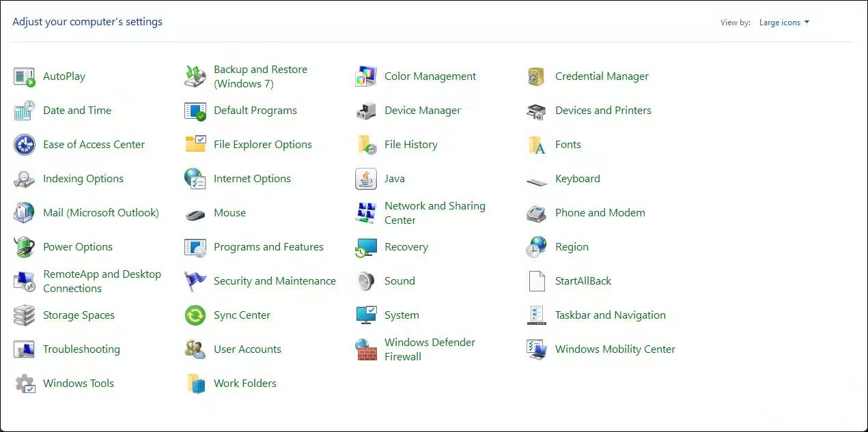The image size is (868, 432).
Task: Open Credential Manager
Action: coord(602,76)
